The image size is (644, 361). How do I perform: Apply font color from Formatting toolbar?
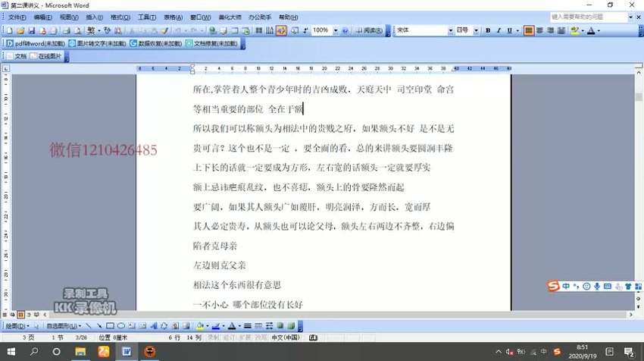tap(591, 30)
